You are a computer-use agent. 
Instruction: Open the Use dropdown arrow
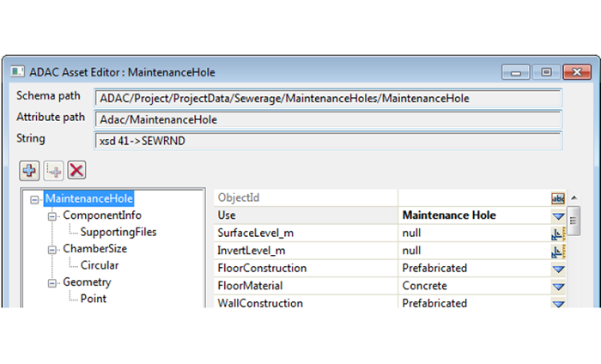pyautogui.click(x=558, y=216)
